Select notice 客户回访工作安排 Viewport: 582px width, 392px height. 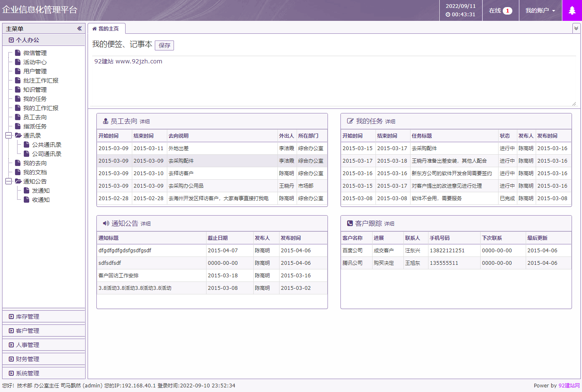[x=212, y=276]
